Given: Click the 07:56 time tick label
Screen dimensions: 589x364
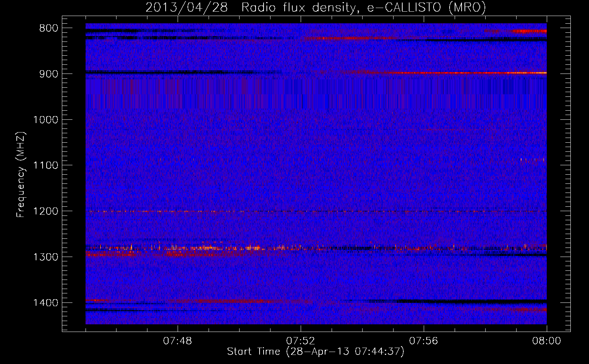Looking at the screenshot, I should tap(424, 341).
